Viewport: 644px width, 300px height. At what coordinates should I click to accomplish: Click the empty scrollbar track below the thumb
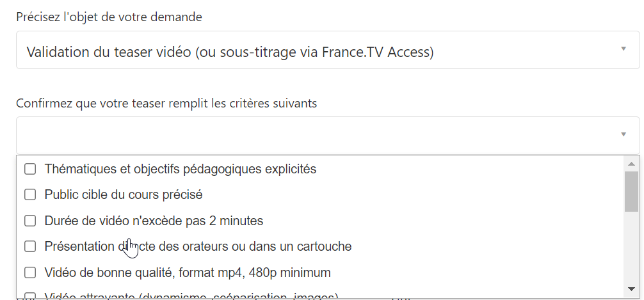(x=632, y=247)
